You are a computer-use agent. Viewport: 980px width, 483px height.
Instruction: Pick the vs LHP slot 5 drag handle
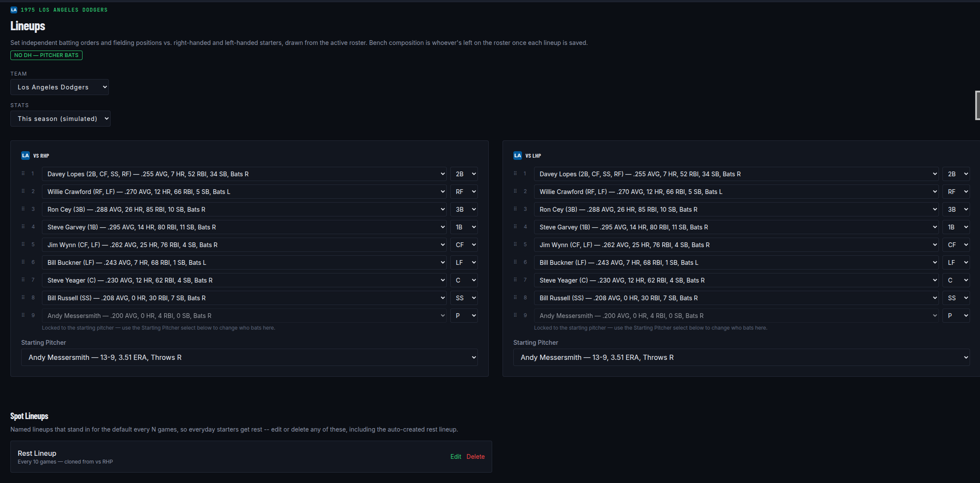[x=515, y=245]
